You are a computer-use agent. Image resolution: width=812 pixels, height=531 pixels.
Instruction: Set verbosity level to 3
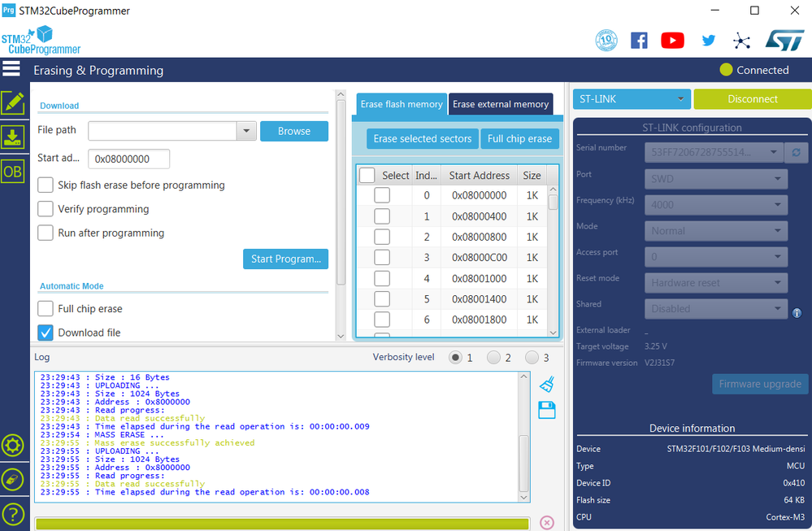532,358
